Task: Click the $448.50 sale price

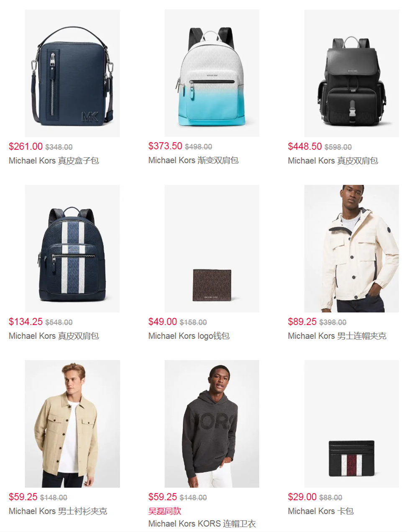Action: (x=305, y=146)
